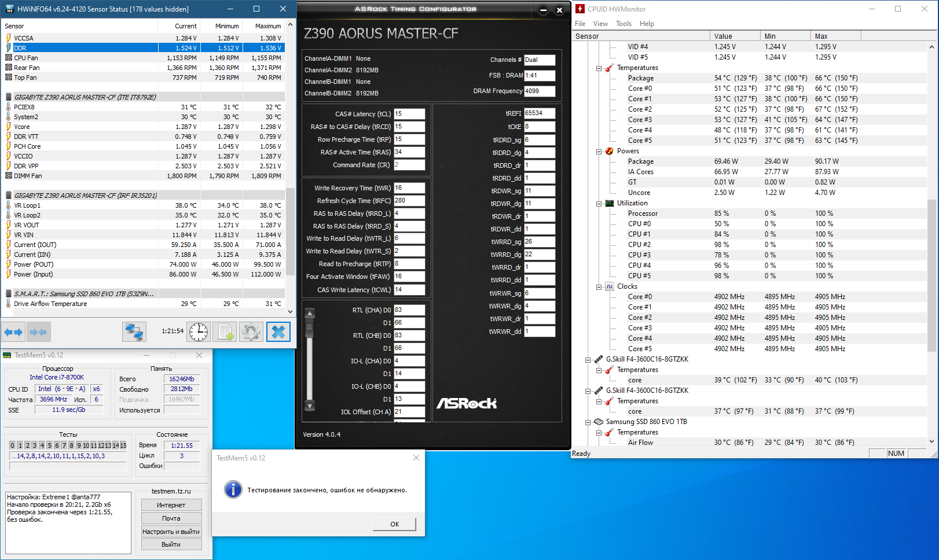Click the CAS# Latency (tCL) value field

pyautogui.click(x=409, y=114)
